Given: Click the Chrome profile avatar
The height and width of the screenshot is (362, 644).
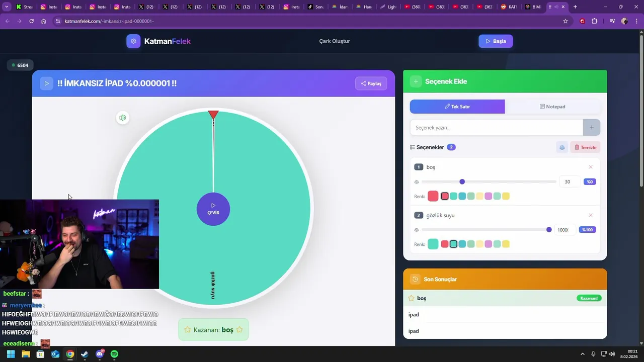Looking at the screenshot, I should point(624,21).
